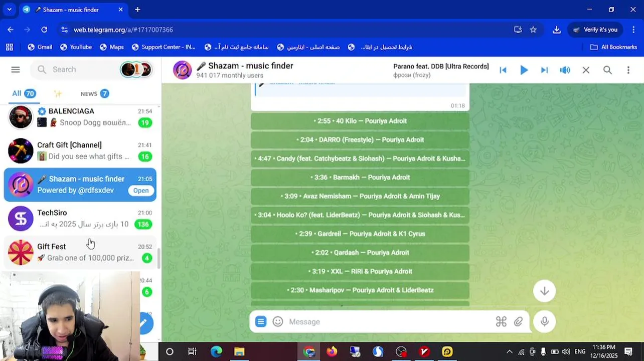
Task: Click the Verify it's you button
Action: point(595,30)
